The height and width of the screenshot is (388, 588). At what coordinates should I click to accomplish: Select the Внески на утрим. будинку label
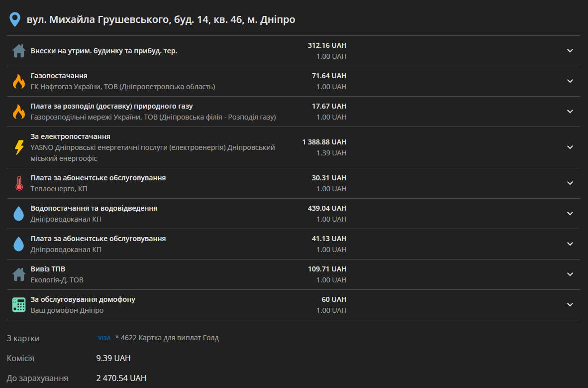[x=104, y=51]
